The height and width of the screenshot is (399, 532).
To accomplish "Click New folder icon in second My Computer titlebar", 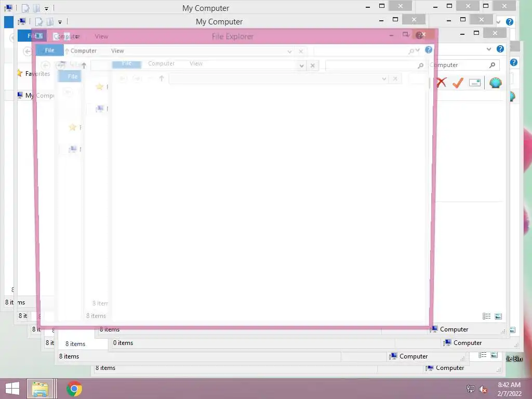I will click(50, 22).
